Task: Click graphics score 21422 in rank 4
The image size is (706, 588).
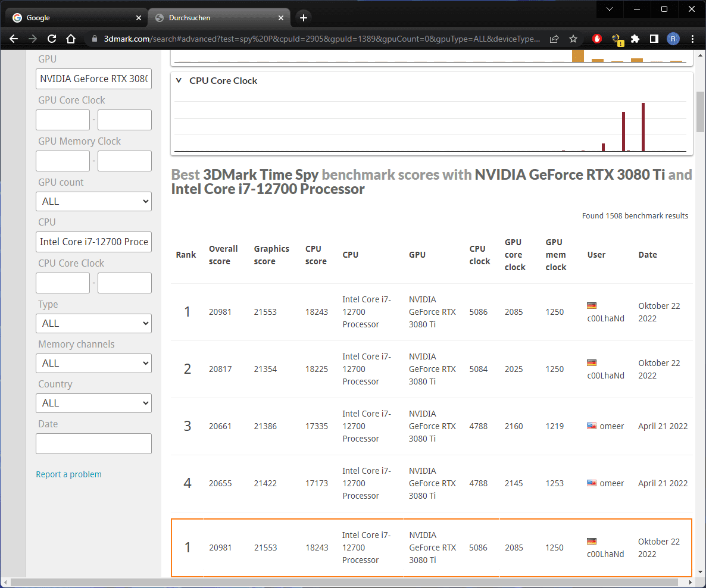Action: (265, 483)
